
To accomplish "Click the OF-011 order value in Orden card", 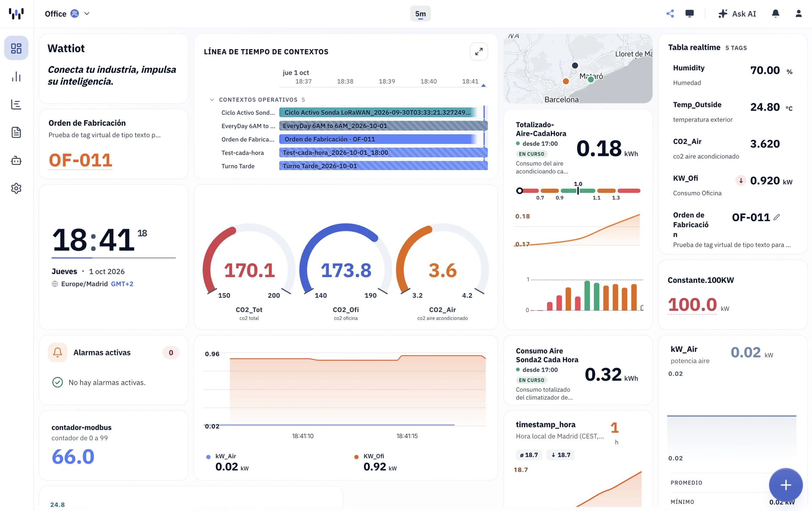I will [x=80, y=160].
